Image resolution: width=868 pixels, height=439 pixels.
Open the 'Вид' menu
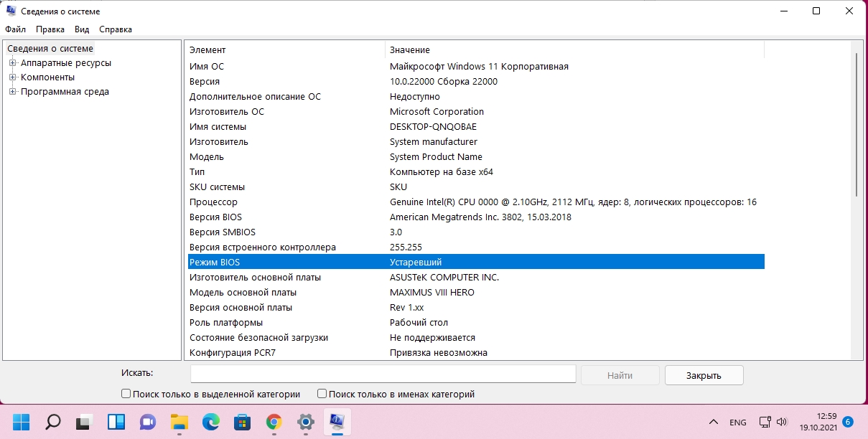click(82, 29)
